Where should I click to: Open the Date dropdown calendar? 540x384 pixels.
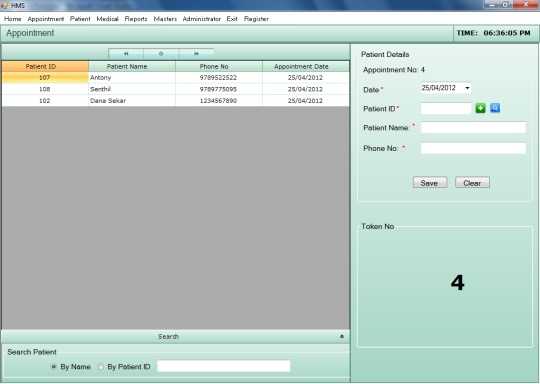point(467,88)
